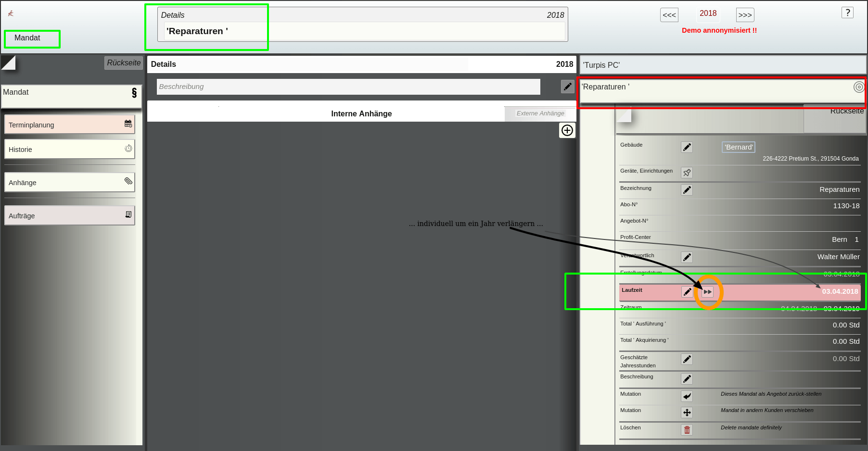Open the Historie section

click(x=70, y=149)
